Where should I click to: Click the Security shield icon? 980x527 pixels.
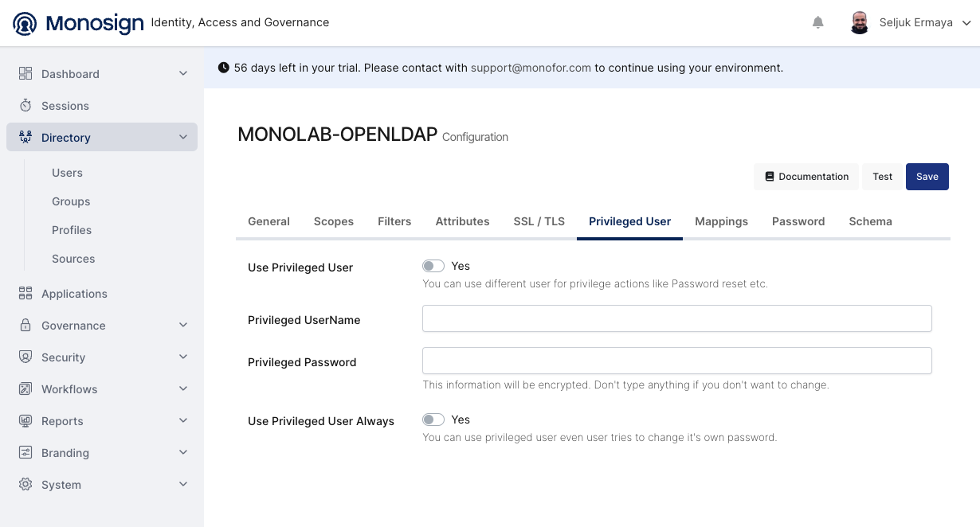point(25,357)
